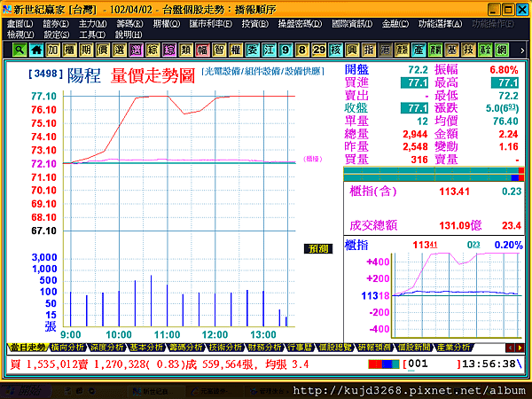This screenshot has height=399, width=532.
Task: Click the cyan 委 toolbar icon
Action: (x=252, y=51)
